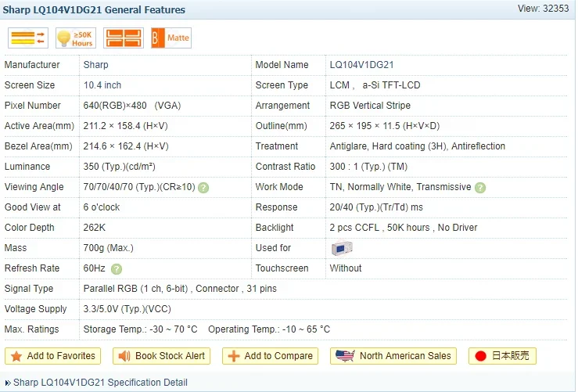Click the Antiglare, Hard coating treatment value

click(x=418, y=146)
